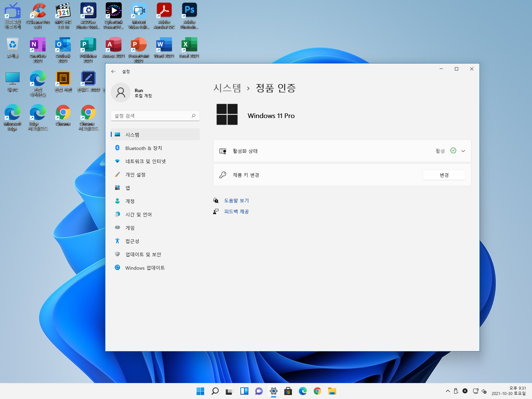Select the 한워드 2022 desktop icon

88,81
